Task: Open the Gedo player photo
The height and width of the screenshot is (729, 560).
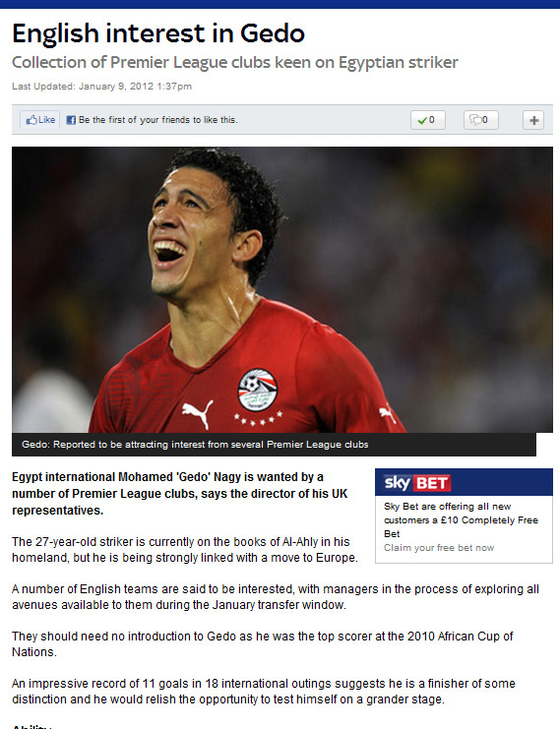Action: click(x=282, y=289)
